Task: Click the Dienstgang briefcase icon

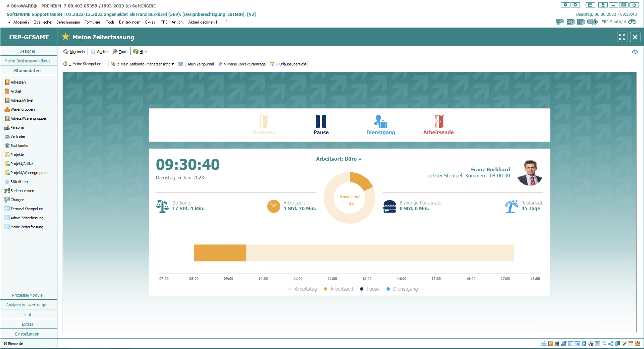Action: (380, 122)
